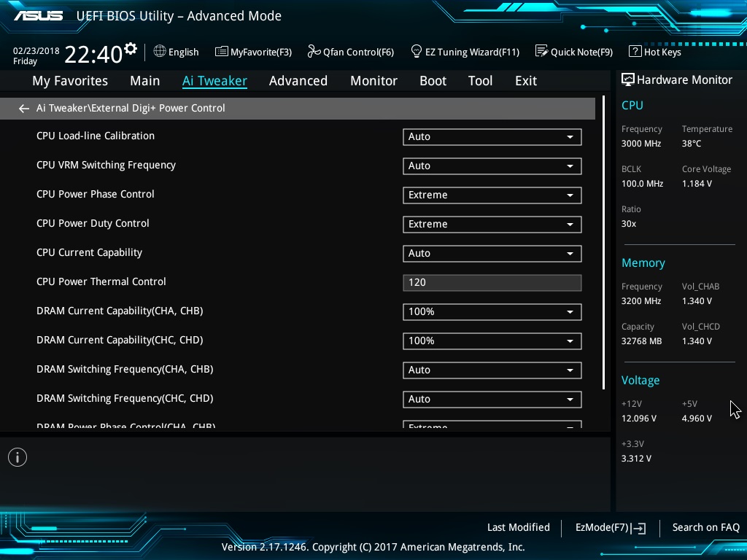747x560 pixels.
Task: Click CPU Power Phase Control label
Action: point(96,194)
